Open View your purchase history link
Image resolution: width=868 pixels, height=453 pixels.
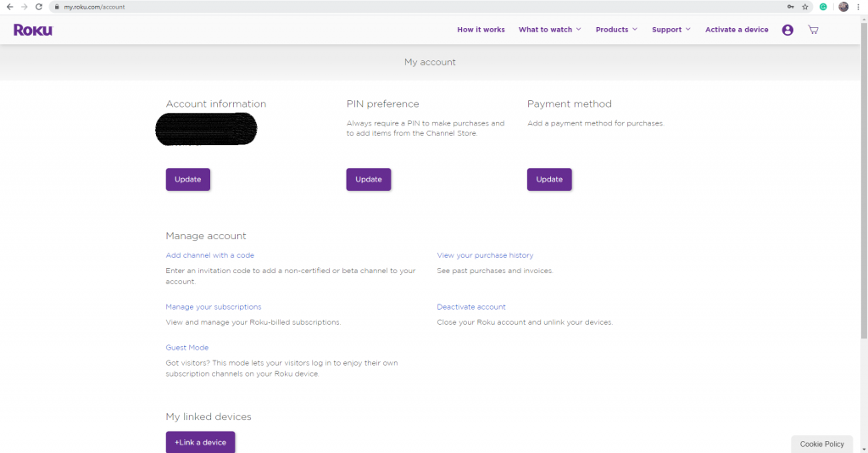click(x=485, y=255)
